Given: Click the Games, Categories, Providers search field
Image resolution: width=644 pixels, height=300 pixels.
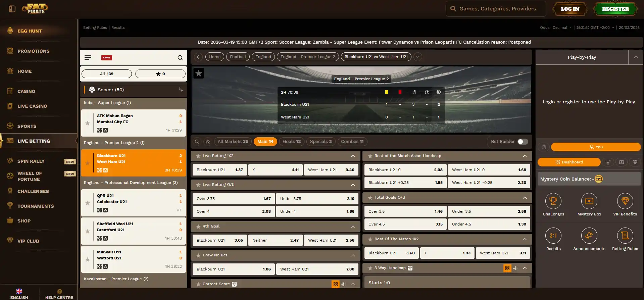Looking at the screenshot, I should 496,9.
